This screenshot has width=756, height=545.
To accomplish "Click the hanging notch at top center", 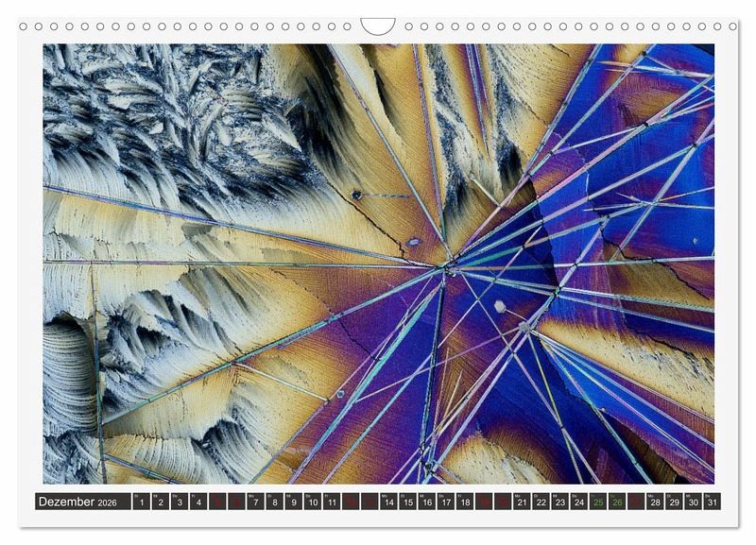I will click(x=378, y=26).
